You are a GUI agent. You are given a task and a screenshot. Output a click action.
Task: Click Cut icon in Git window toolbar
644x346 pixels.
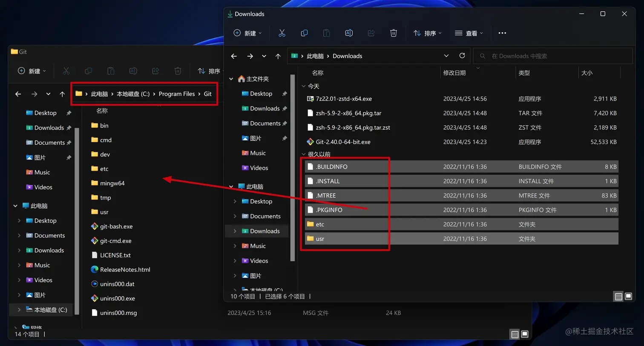pos(66,71)
